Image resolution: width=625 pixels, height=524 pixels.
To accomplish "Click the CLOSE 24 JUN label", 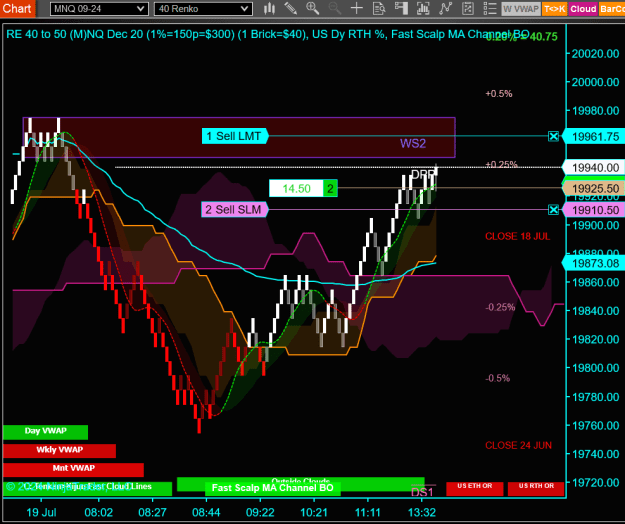I will pyautogui.click(x=518, y=445).
